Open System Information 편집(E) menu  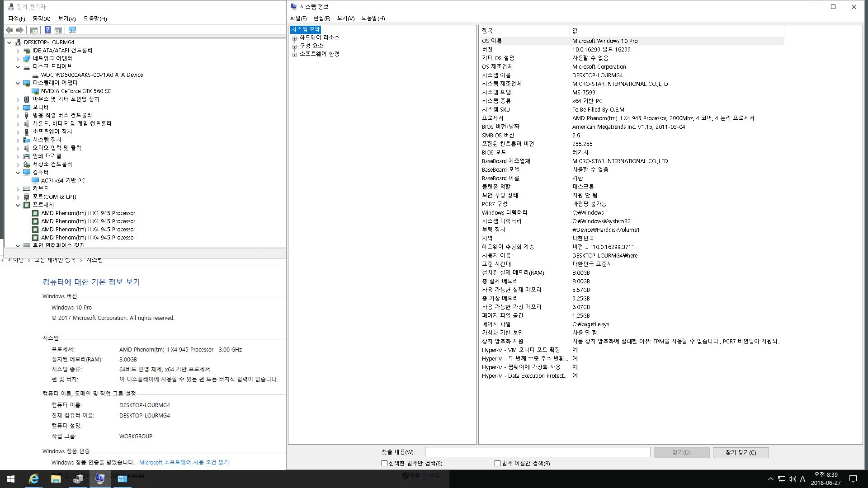(321, 18)
